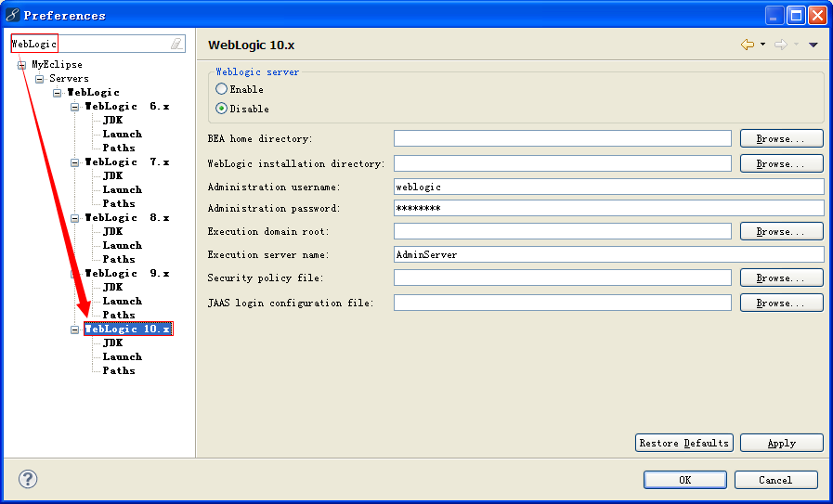Click the clear filter text eraser icon

point(176,44)
